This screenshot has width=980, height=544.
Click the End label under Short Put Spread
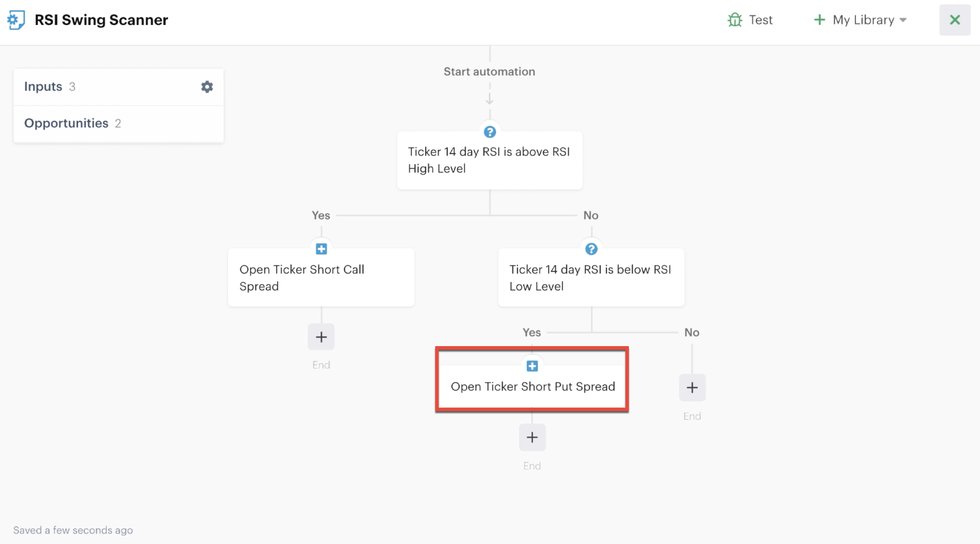(x=532, y=466)
